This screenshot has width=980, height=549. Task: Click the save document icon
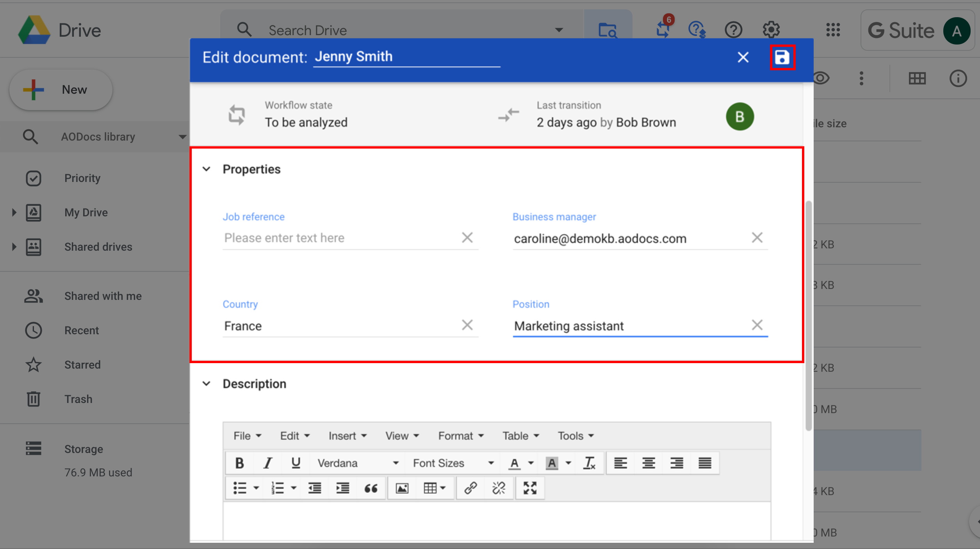click(782, 57)
